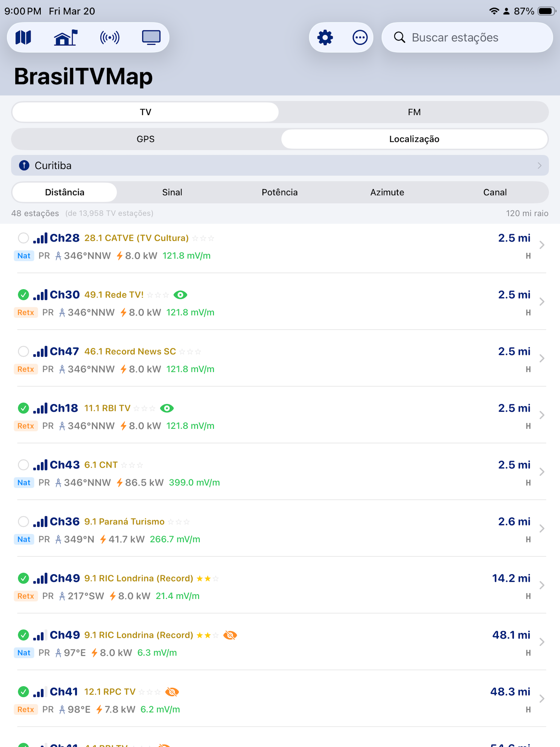Uncheck the Ch18 RBI TV green checkmark
This screenshot has width=560, height=747.
point(23,408)
